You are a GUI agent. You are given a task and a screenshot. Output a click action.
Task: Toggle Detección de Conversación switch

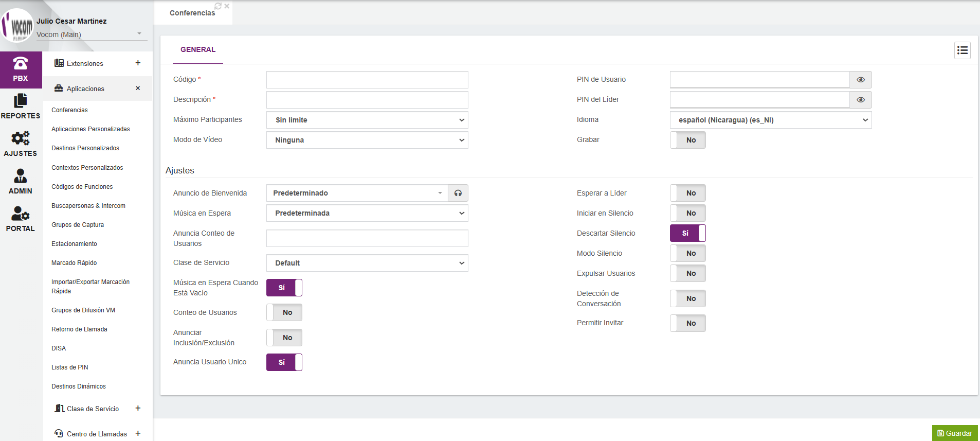point(688,298)
